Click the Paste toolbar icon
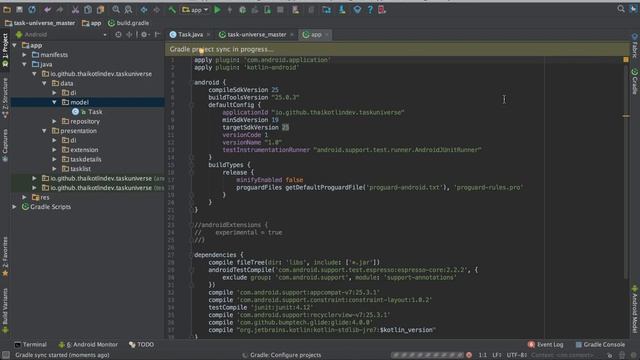The height and width of the screenshot is (360, 640). click(100, 9)
